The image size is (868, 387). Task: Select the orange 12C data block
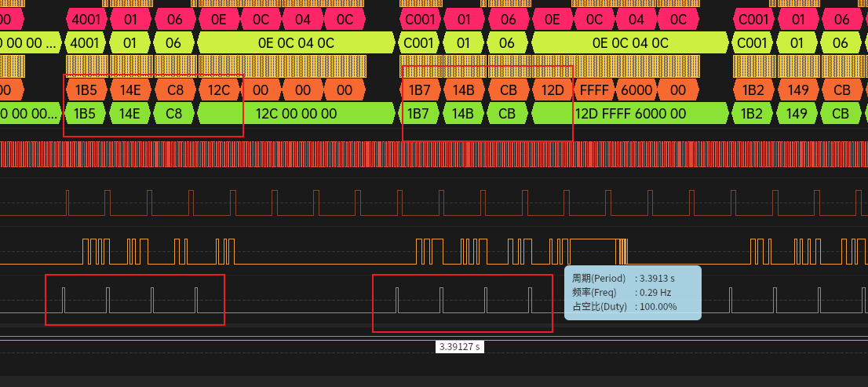[x=220, y=90]
